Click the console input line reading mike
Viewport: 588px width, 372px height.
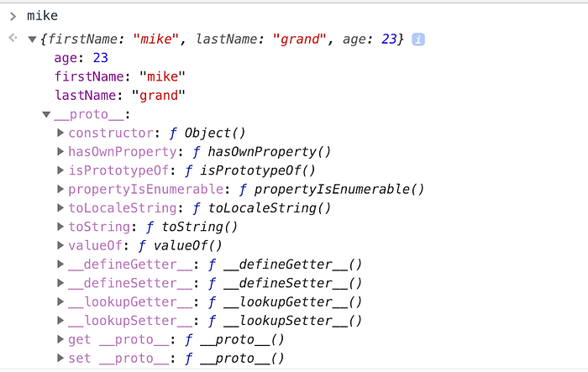point(44,15)
